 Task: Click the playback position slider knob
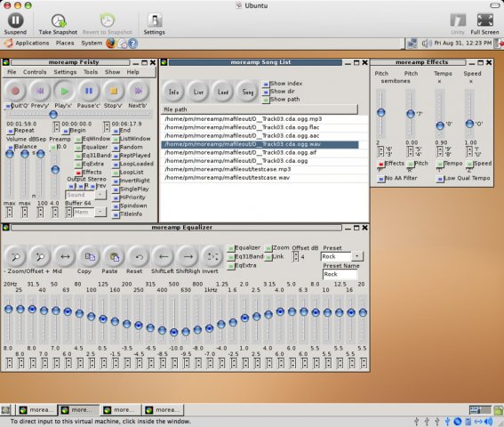tap(53, 114)
